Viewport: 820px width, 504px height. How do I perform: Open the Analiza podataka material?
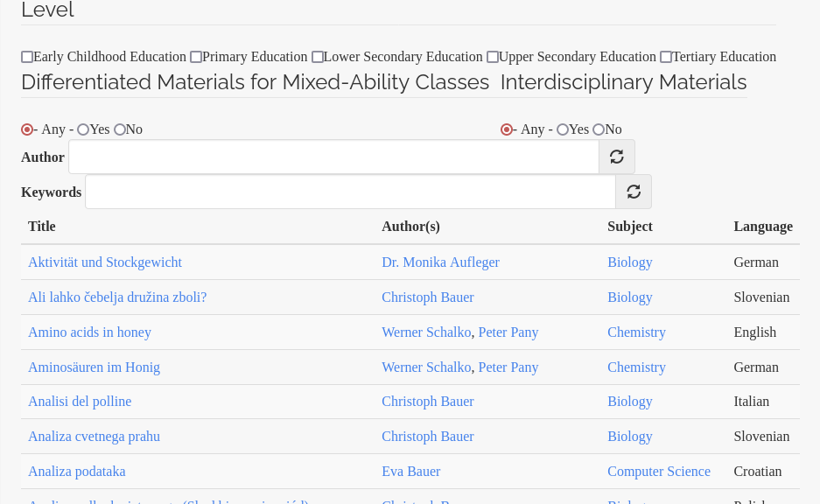coord(77,471)
